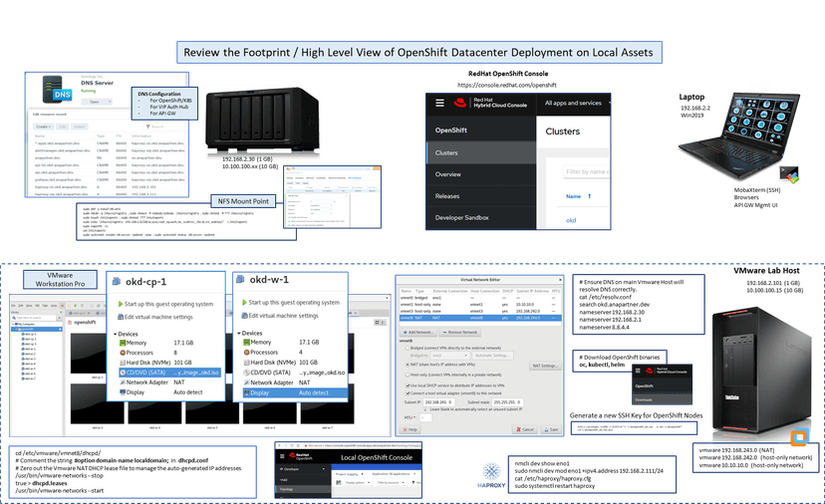
Task: Open the Red Hat console hamburger menu
Action: pyautogui.click(x=439, y=103)
